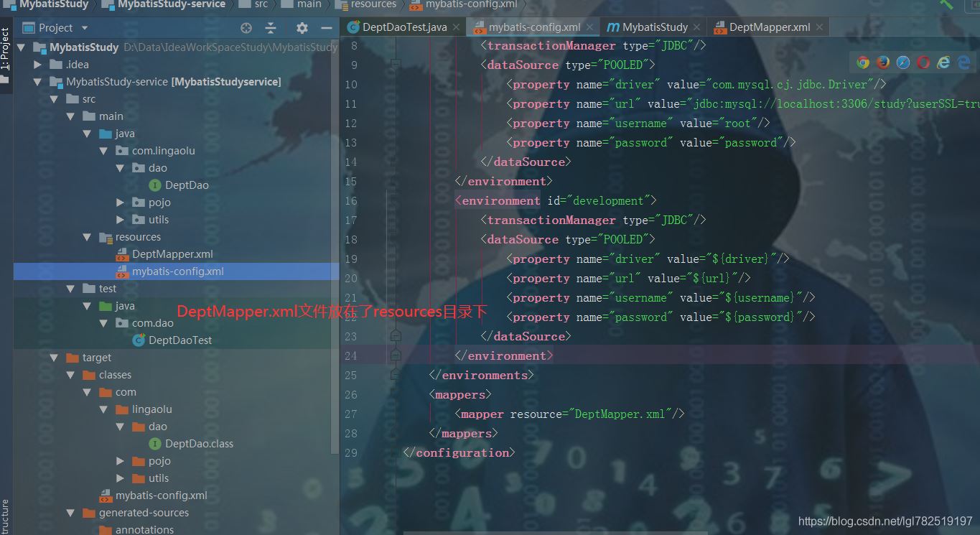Collapse the src folder
The image size is (980, 535).
[54, 99]
